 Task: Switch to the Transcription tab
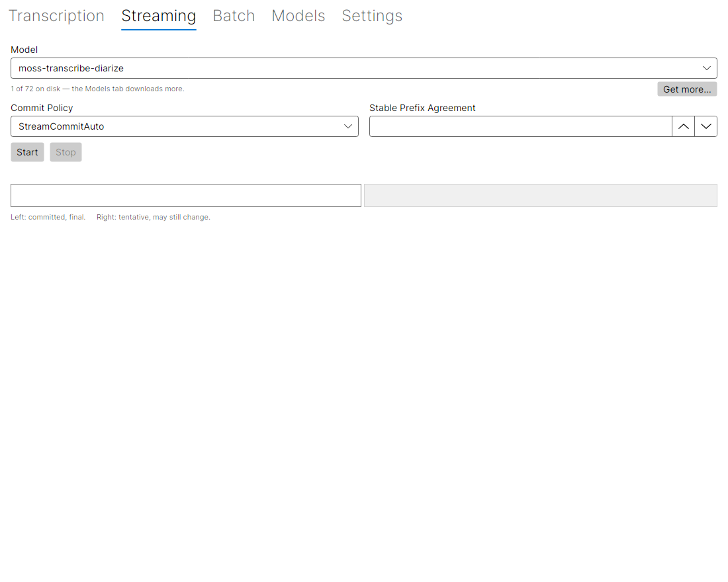click(57, 16)
